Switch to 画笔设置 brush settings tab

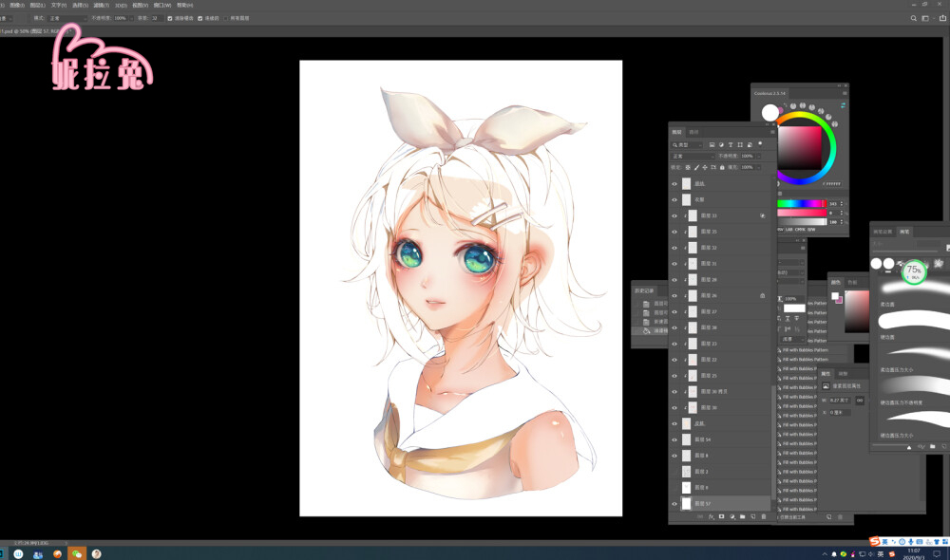[883, 232]
